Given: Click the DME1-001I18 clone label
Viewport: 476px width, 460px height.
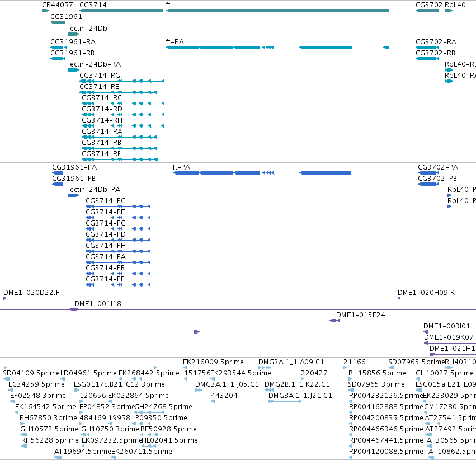Looking at the screenshot, I should click(x=98, y=304).
